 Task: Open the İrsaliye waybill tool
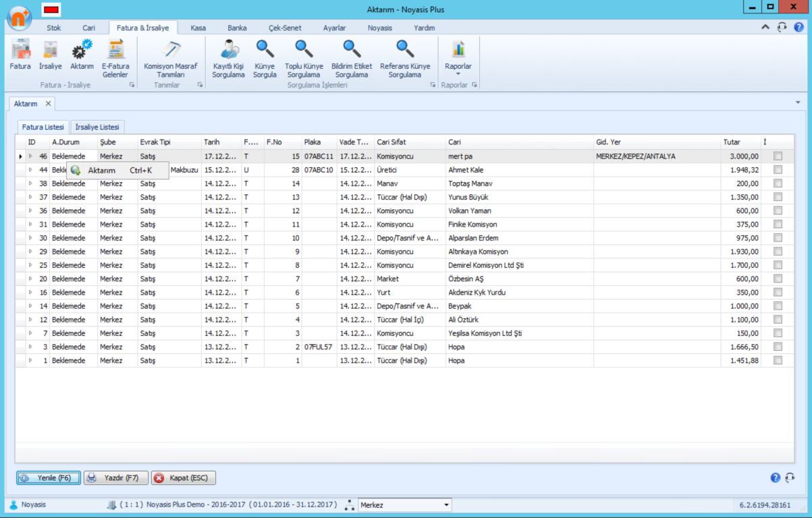coord(51,55)
